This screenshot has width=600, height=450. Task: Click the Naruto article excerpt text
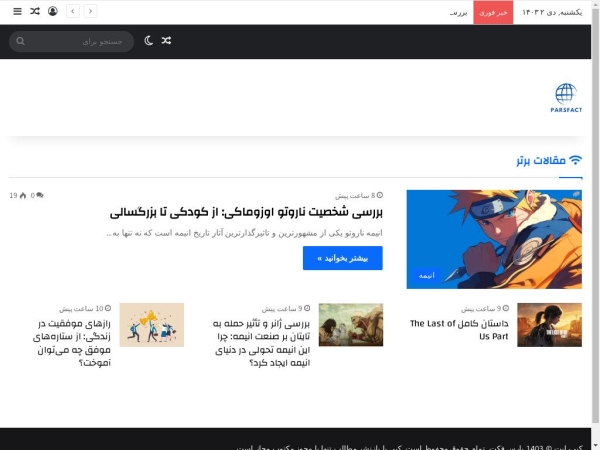click(x=245, y=233)
